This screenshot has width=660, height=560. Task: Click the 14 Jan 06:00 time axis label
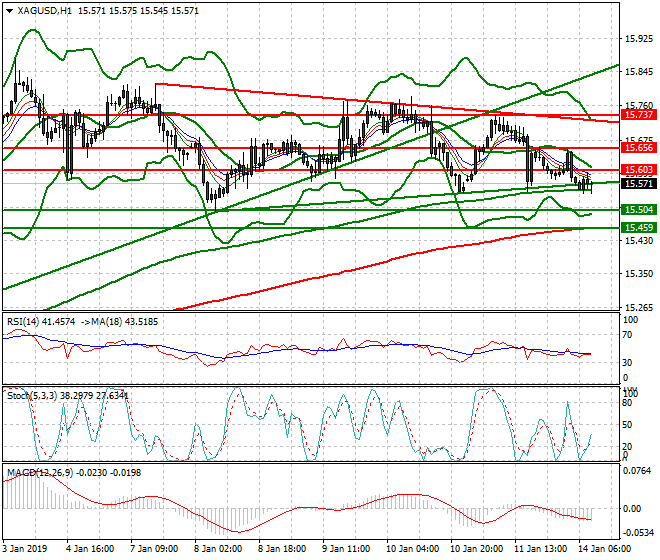tap(605, 549)
